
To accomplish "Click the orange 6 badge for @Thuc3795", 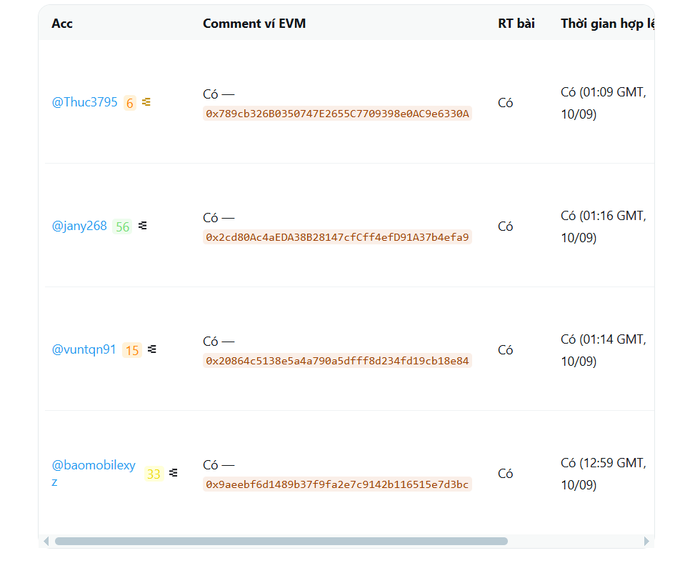I will (x=130, y=103).
